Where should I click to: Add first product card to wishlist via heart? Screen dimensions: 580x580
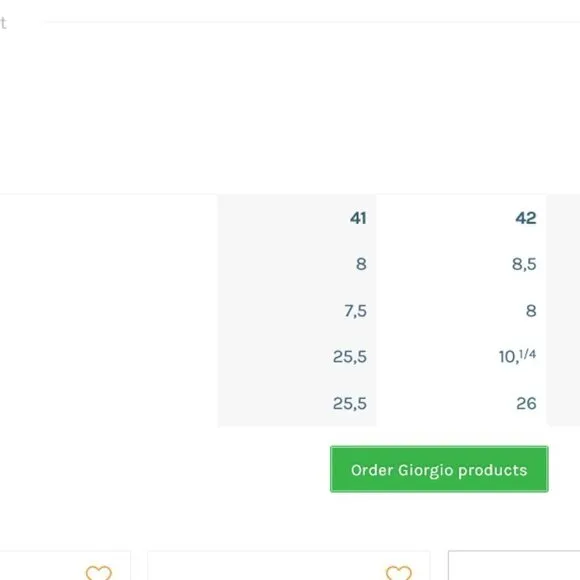click(x=98, y=572)
